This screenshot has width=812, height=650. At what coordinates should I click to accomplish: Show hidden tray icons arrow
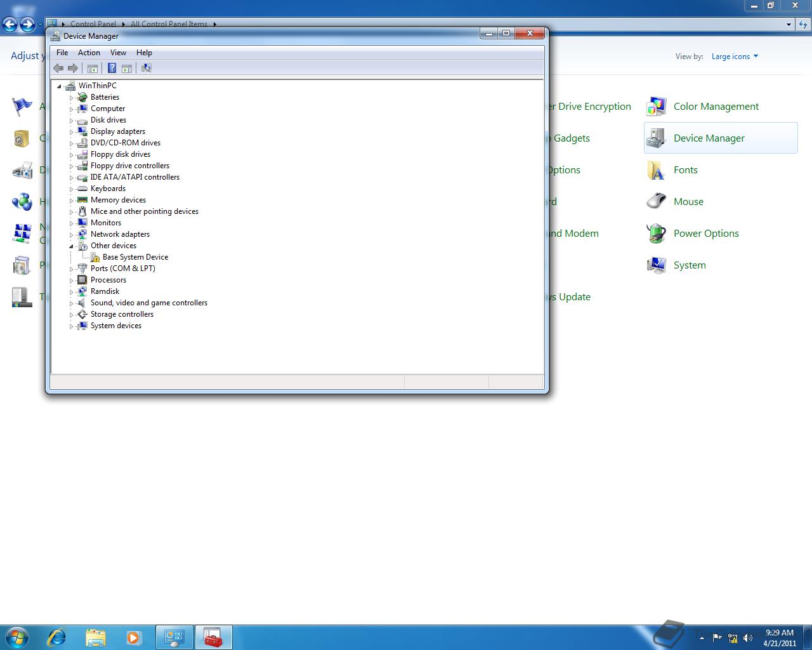[x=702, y=638]
